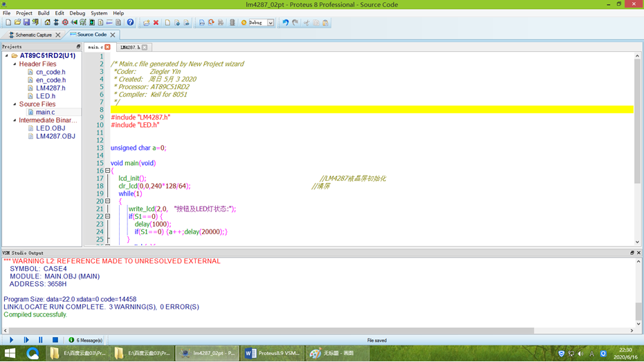This screenshot has height=362, width=644.
Task: Show the 6 Message(s) log
Action: (86, 341)
